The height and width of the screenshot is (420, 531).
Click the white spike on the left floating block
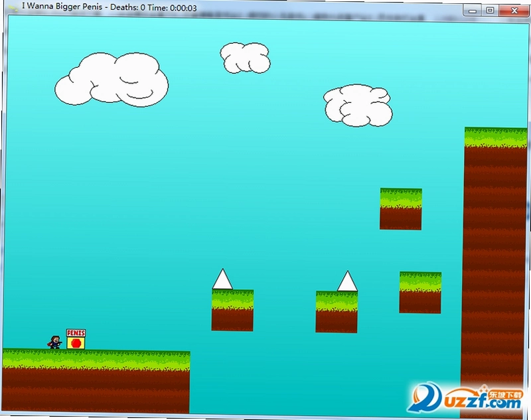pyautogui.click(x=222, y=279)
